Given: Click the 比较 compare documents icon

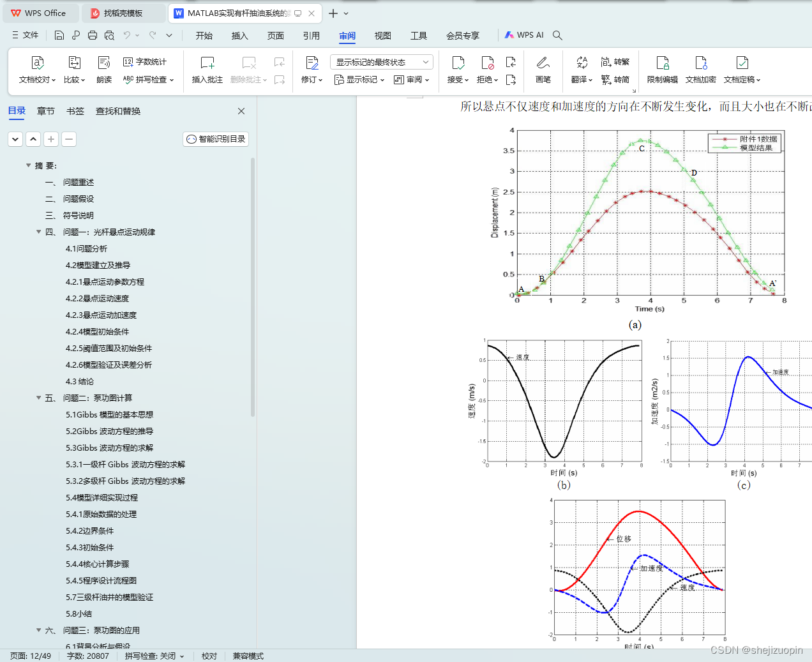Looking at the screenshot, I should coord(75,63).
